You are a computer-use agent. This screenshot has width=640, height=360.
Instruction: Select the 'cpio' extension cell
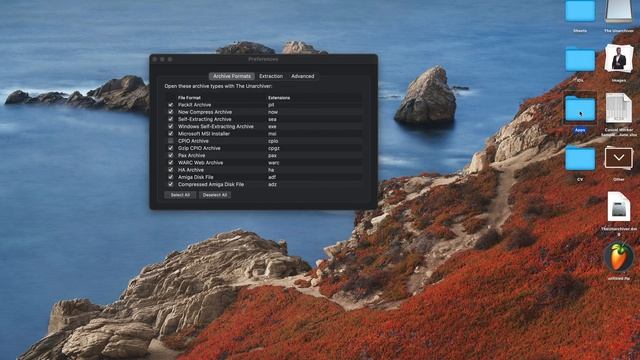273,141
